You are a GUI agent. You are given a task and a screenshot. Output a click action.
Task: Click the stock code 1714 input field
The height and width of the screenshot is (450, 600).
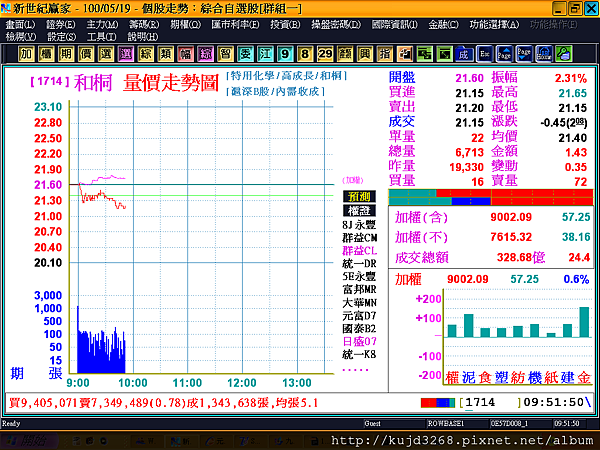click(x=490, y=403)
